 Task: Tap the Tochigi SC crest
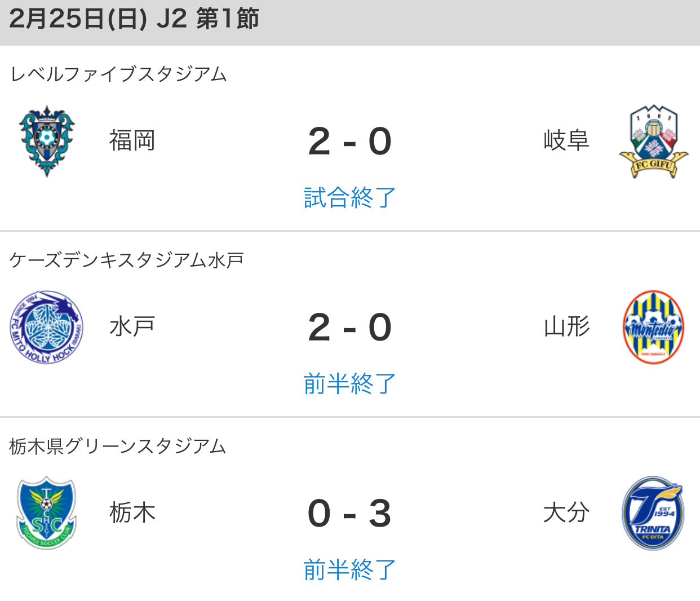tap(47, 513)
